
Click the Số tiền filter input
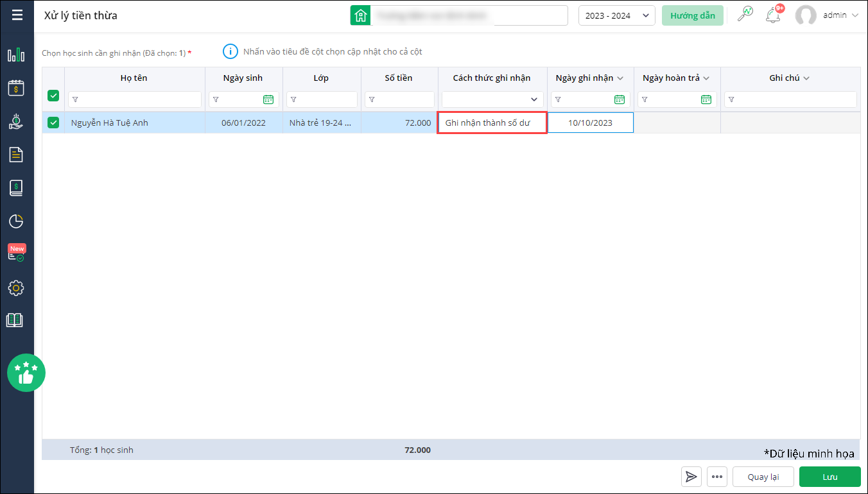(x=399, y=99)
